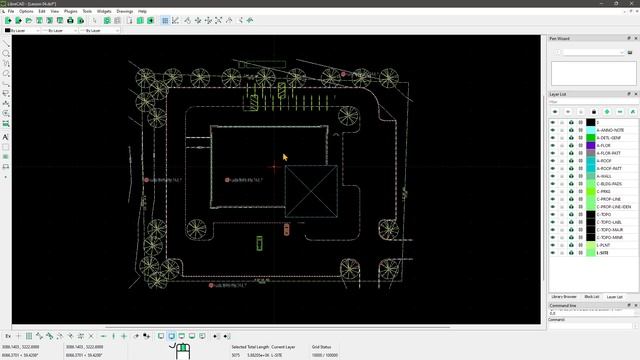Select the Circle tool in left toolbar
The image size is (640, 360).
pyautogui.click(x=6, y=53)
